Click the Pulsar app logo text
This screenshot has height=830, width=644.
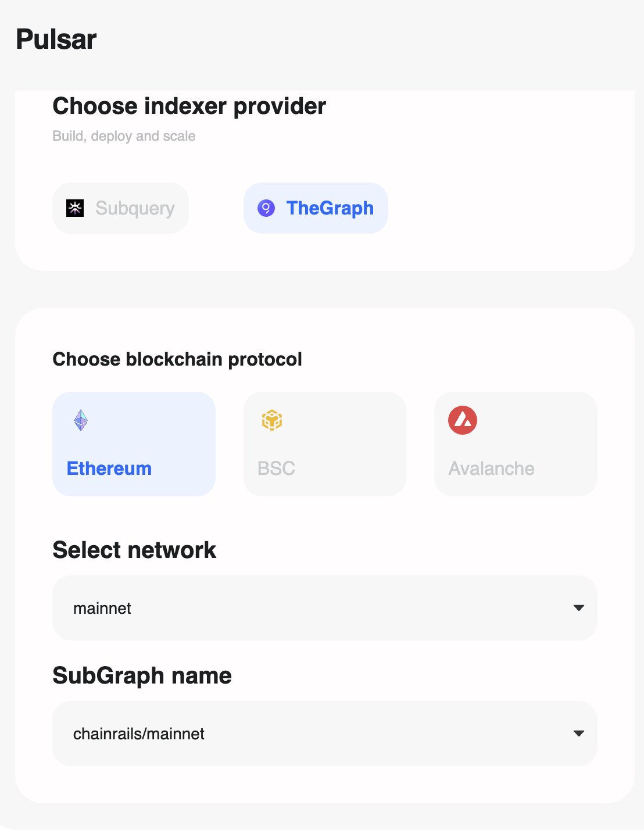(x=56, y=39)
